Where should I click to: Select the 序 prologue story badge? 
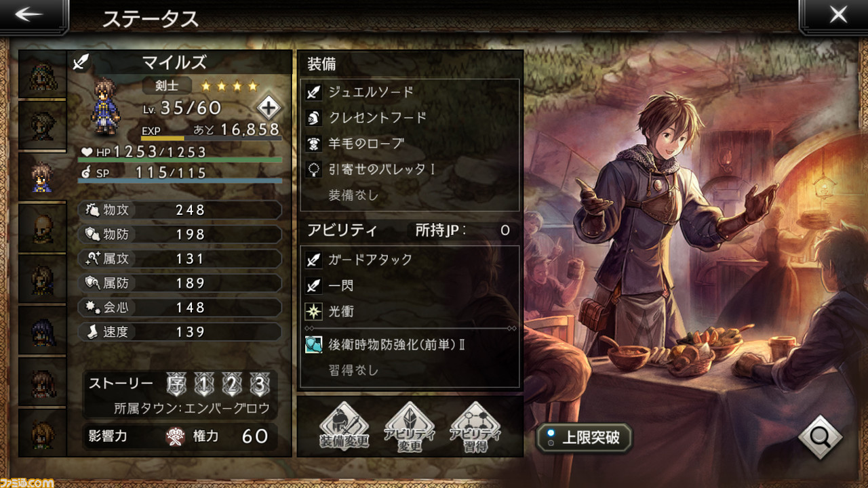(177, 384)
